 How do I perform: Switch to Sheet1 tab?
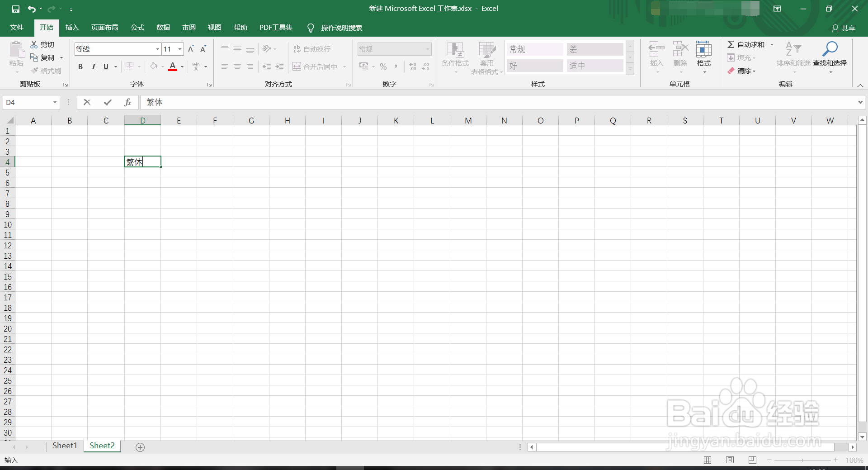point(65,446)
